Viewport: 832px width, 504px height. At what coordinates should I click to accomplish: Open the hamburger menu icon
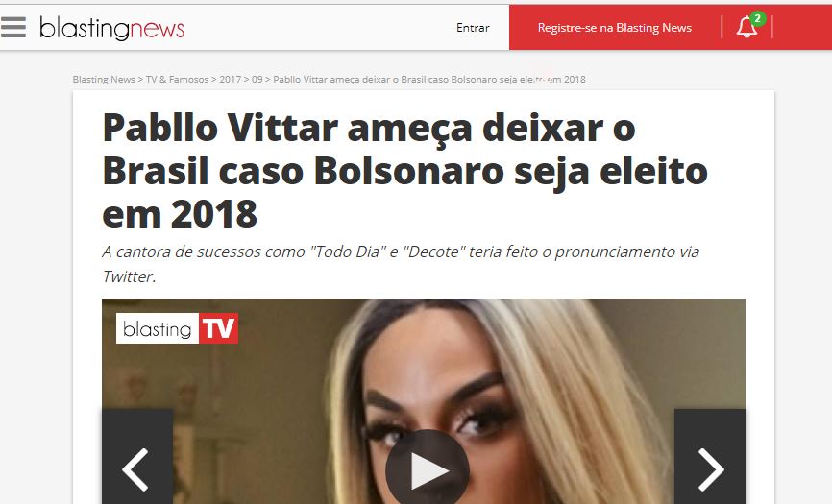tap(13, 27)
